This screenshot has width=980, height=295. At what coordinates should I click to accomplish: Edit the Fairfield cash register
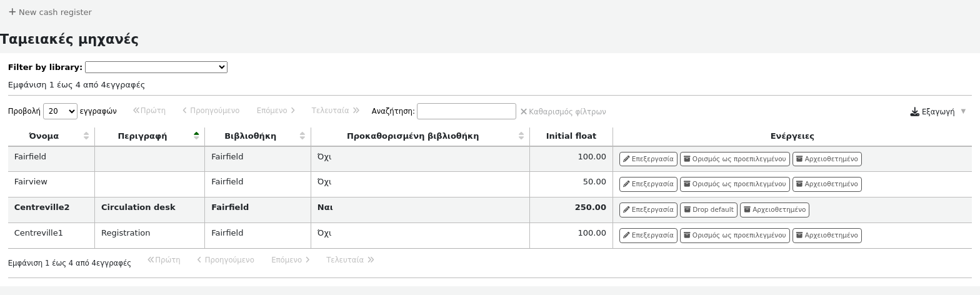647,159
